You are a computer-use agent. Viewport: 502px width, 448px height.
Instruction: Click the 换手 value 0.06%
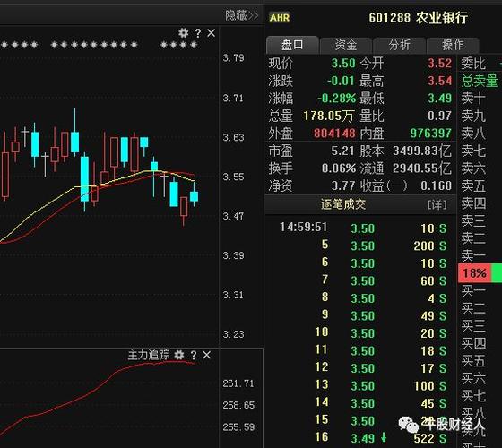pyautogui.click(x=339, y=168)
